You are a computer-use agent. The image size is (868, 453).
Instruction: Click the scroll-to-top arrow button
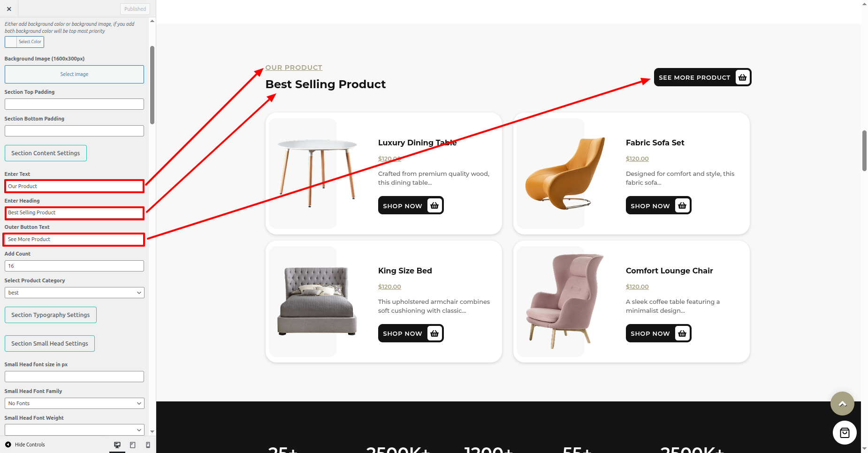pyautogui.click(x=842, y=403)
